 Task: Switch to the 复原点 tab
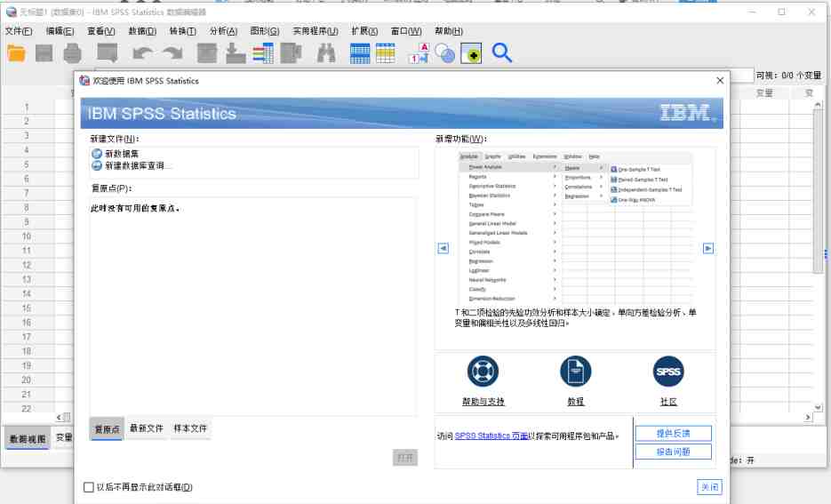click(107, 428)
